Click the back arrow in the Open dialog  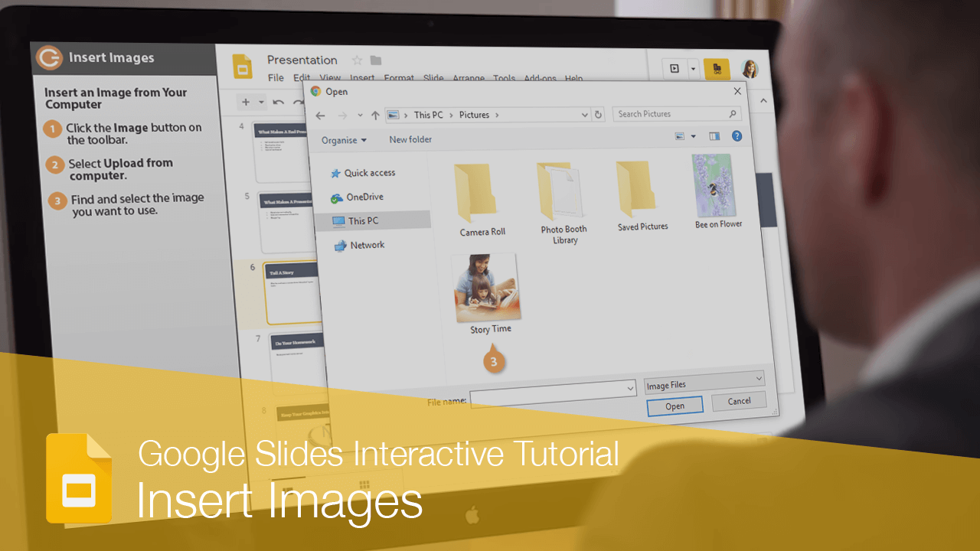click(320, 115)
